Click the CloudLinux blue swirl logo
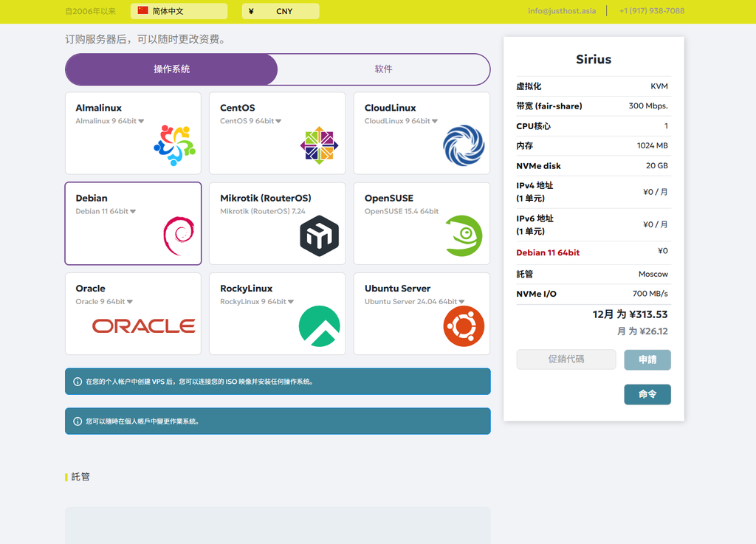 [x=464, y=145]
